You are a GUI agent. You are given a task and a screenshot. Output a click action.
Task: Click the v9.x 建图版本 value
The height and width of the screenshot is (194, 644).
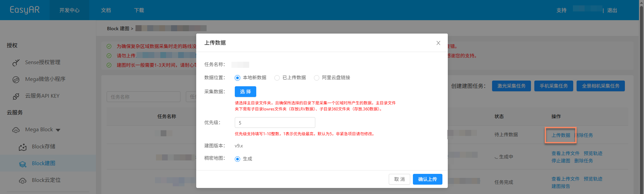pos(239,146)
